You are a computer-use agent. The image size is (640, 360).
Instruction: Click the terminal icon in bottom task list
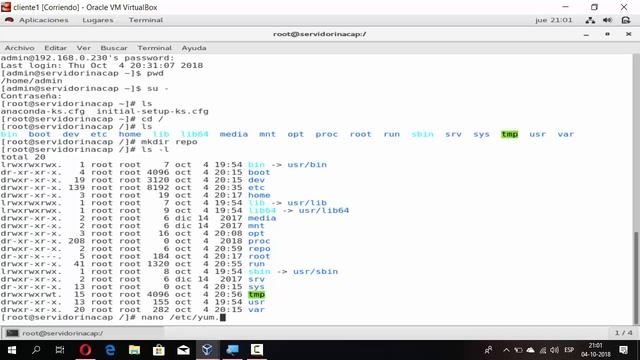pyautogui.click(x=12, y=333)
